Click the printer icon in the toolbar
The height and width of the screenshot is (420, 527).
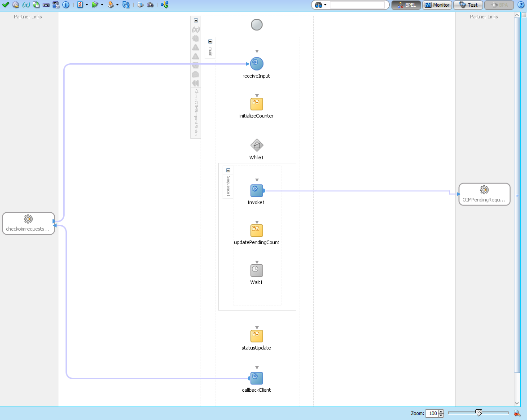coord(140,5)
